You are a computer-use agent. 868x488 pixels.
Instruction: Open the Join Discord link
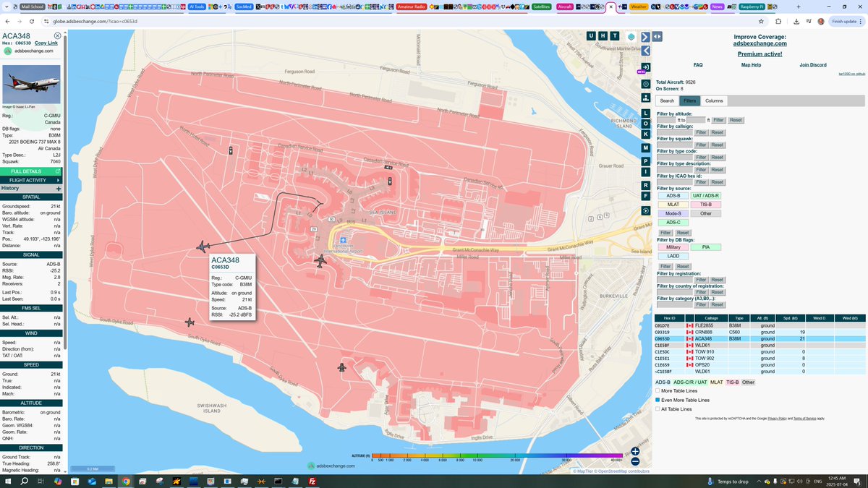pos(813,65)
